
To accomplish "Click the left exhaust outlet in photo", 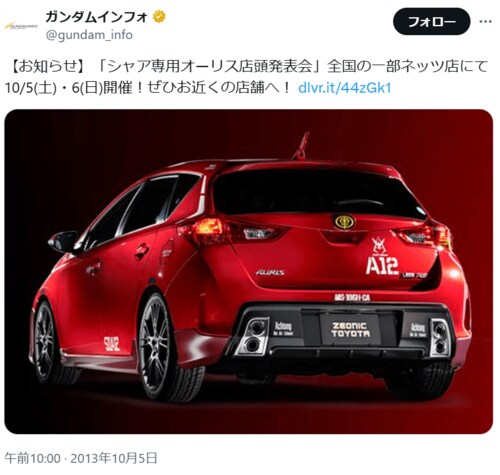I will click(253, 337).
